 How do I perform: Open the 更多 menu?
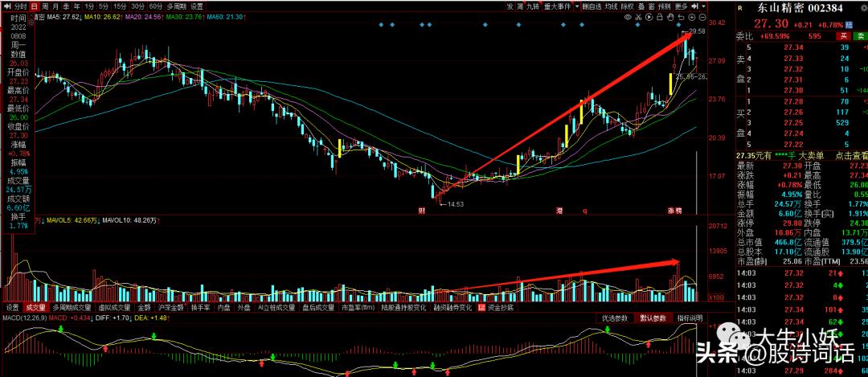tap(682, 6)
